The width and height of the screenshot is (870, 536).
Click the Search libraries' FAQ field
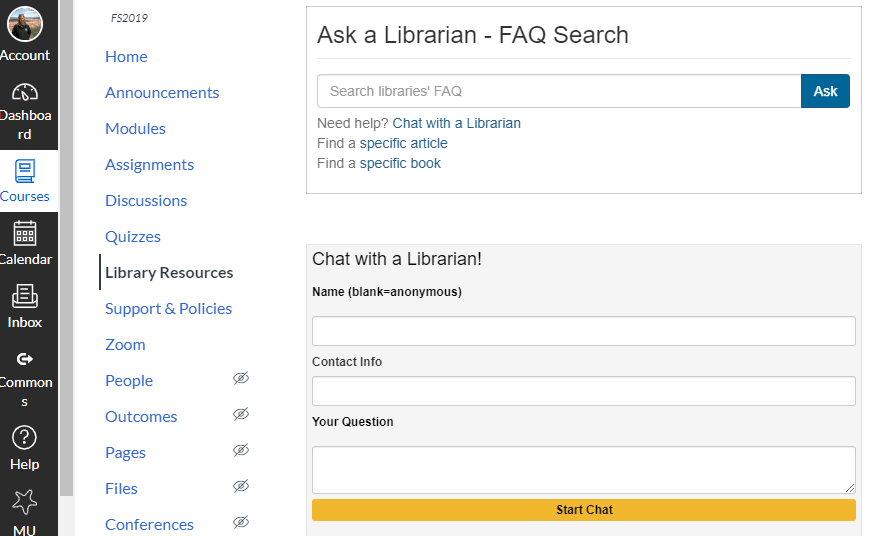click(558, 91)
